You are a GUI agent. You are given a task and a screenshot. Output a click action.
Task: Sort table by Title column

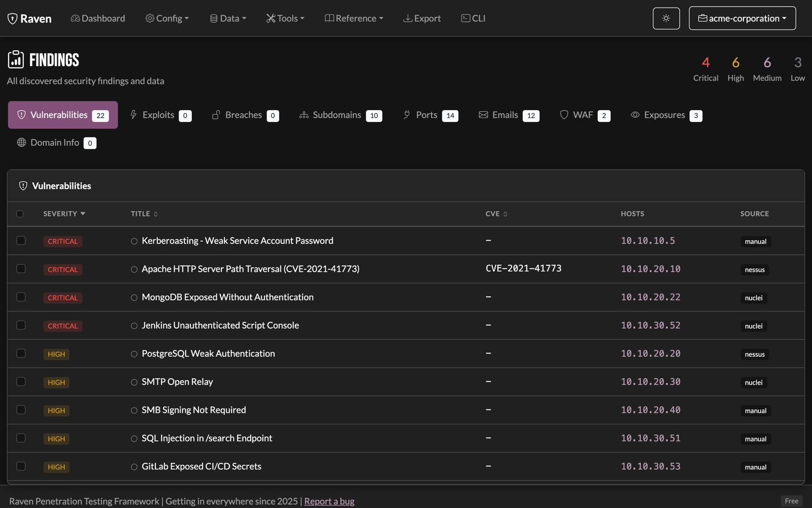[x=144, y=214]
